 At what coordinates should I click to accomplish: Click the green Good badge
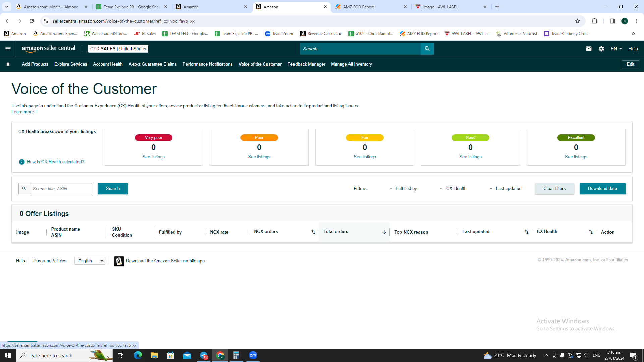click(470, 138)
